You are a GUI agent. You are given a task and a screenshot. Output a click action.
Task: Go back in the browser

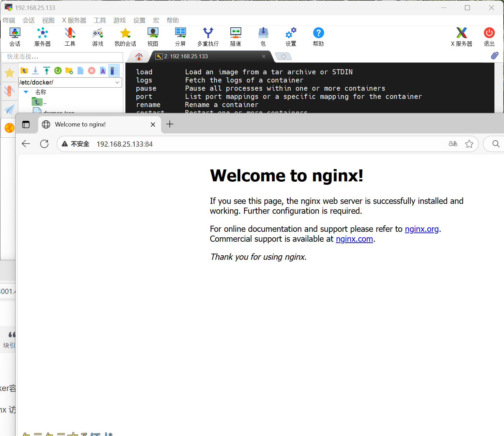[x=26, y=144]
